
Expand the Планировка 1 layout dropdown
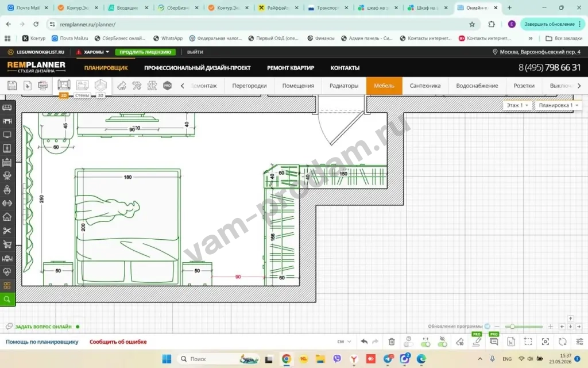(x=558, y=105)
